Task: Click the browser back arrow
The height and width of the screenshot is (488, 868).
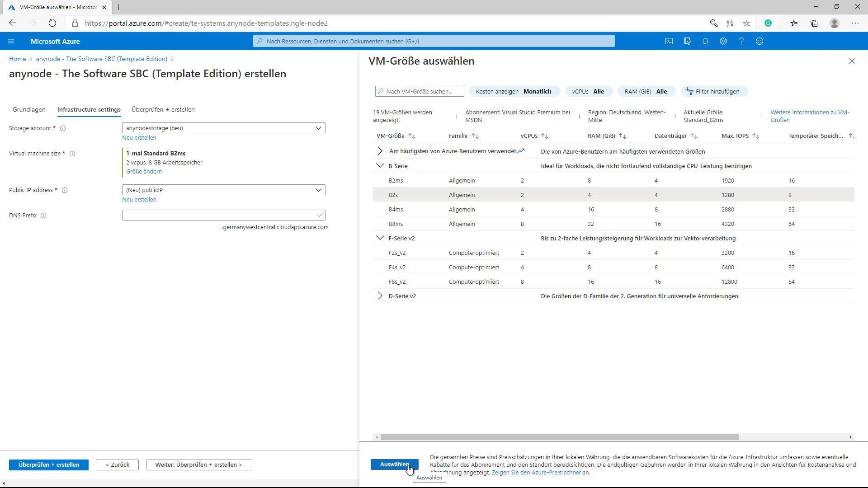Action: tap(13, 23)
